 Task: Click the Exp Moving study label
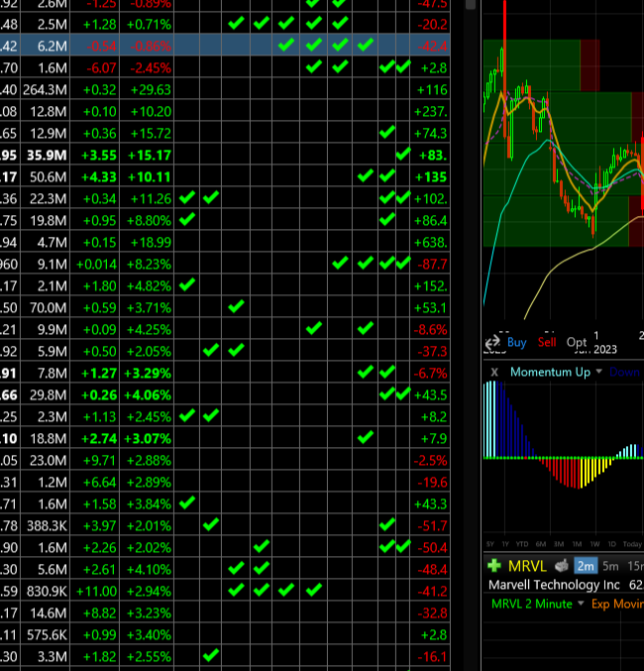pyautogui.click(x=617, y=604)
